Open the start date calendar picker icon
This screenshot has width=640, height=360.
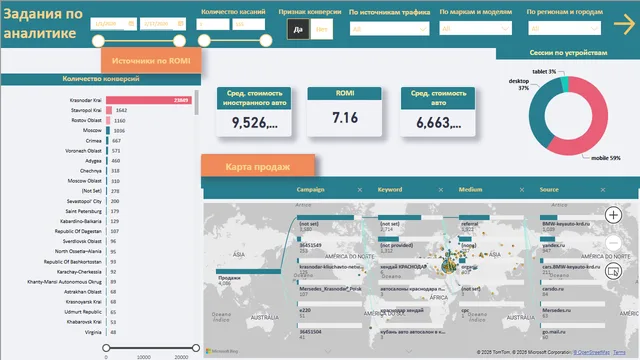pos(131,24)
